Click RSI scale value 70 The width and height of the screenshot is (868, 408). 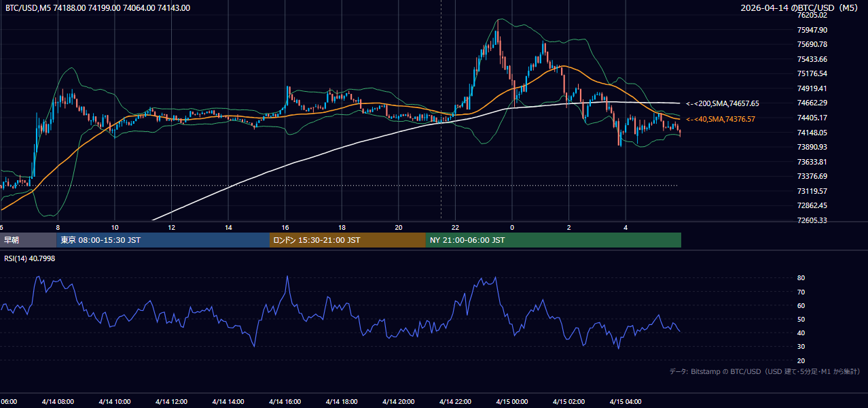[x=801, y=292]
